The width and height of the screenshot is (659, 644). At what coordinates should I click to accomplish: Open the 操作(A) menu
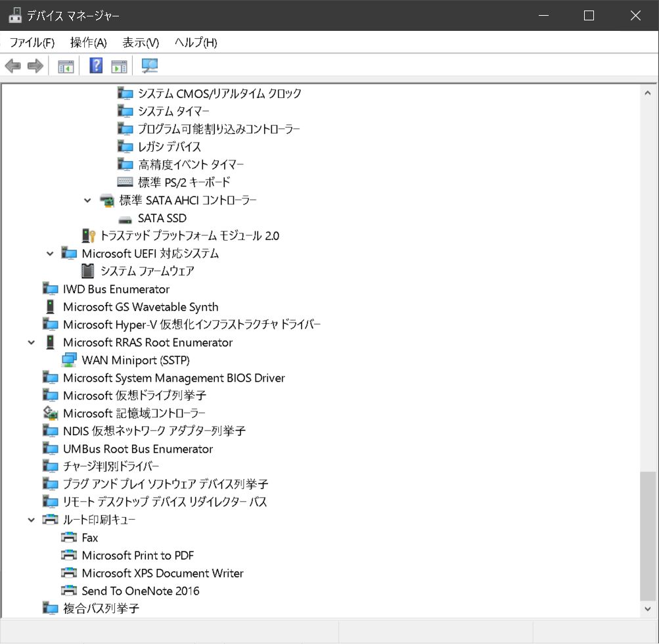pos(88,43)
